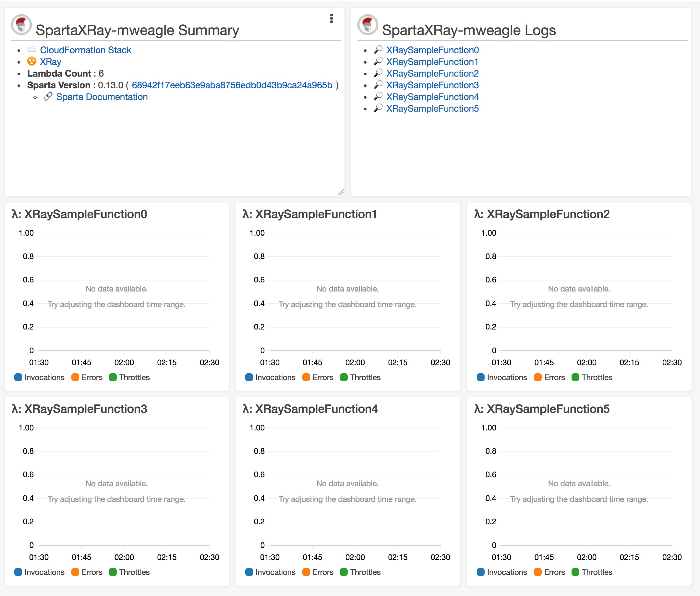The width and height of the screenshot is (700, 596).
Task: Toggle the Throttles legend in the XRaySampleFunction2 chart
Action: pyautogui.click(x=596, y=378)
